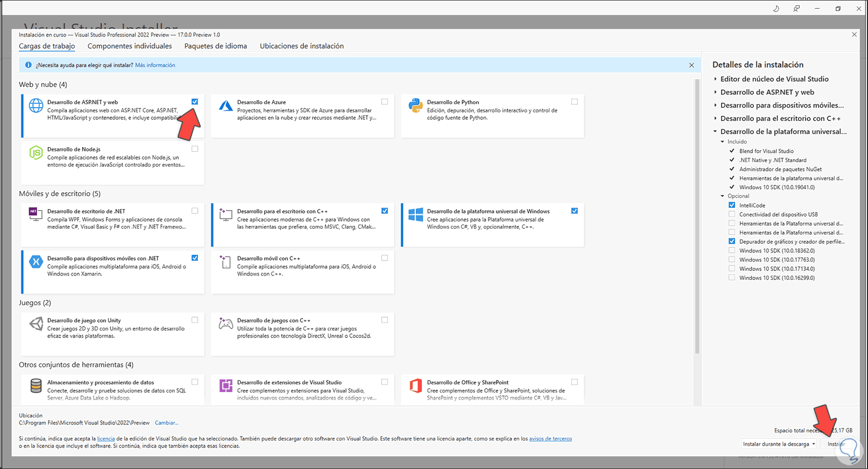868x469 pixels.
Task: Switch to the Cargas de trabajo tab
Action: coord(47,46)
